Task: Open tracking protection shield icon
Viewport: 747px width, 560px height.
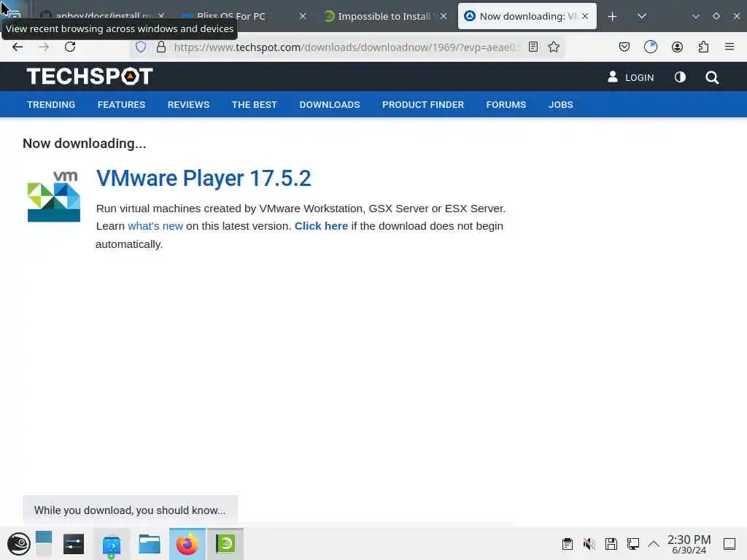Action: click(x=141, y=47)
